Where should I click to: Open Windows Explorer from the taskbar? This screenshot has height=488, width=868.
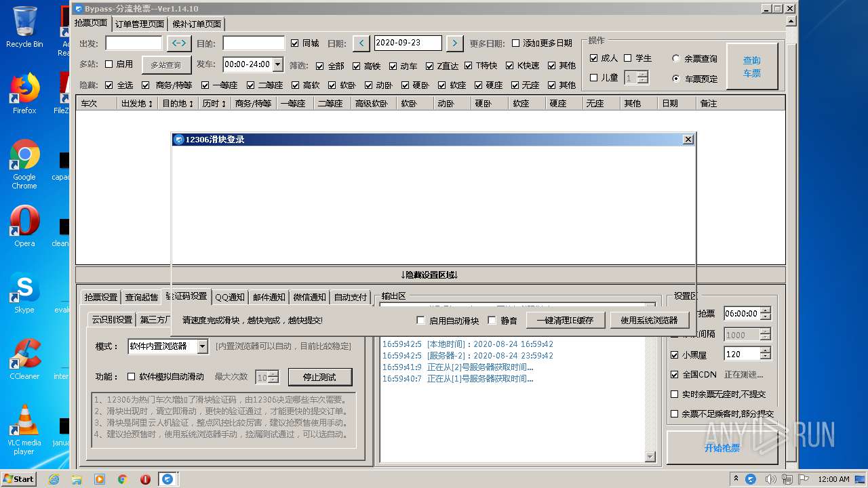click(x=77, y=479)
